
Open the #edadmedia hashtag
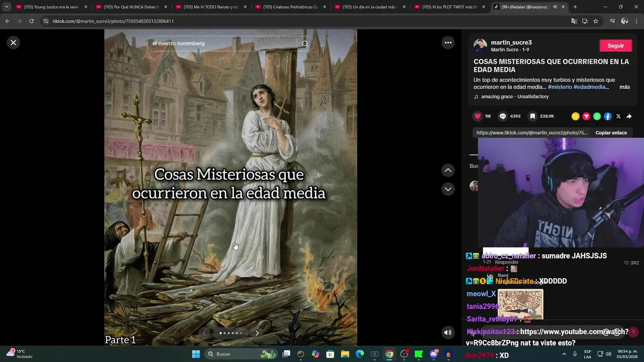coord(589,87)
